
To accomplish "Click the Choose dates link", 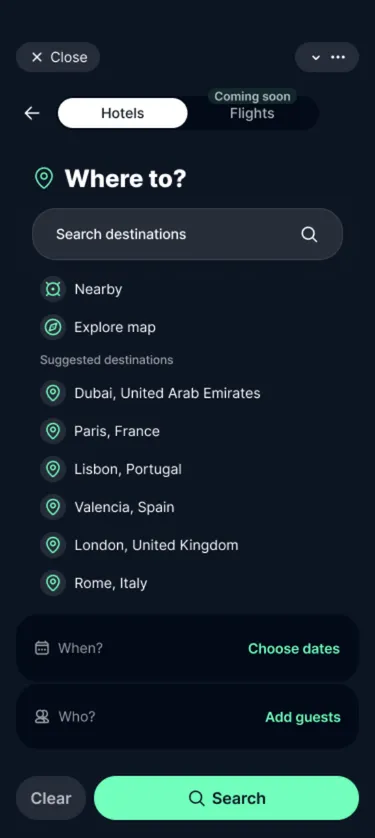I will (294, 648).
